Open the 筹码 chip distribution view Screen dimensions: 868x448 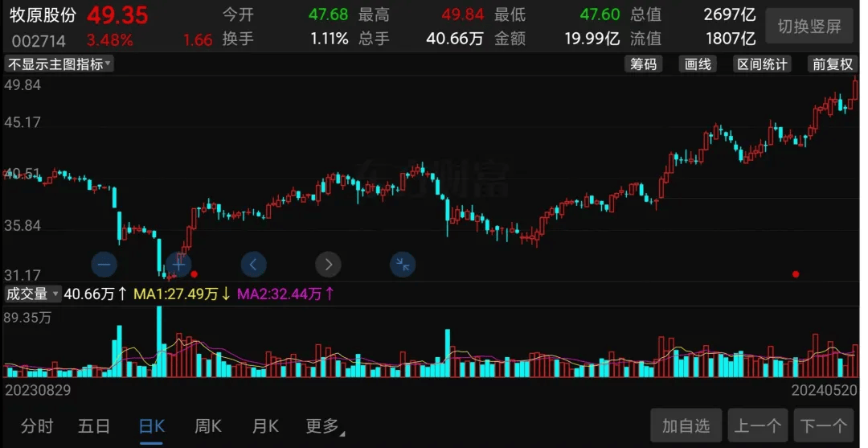pos(643,64)
